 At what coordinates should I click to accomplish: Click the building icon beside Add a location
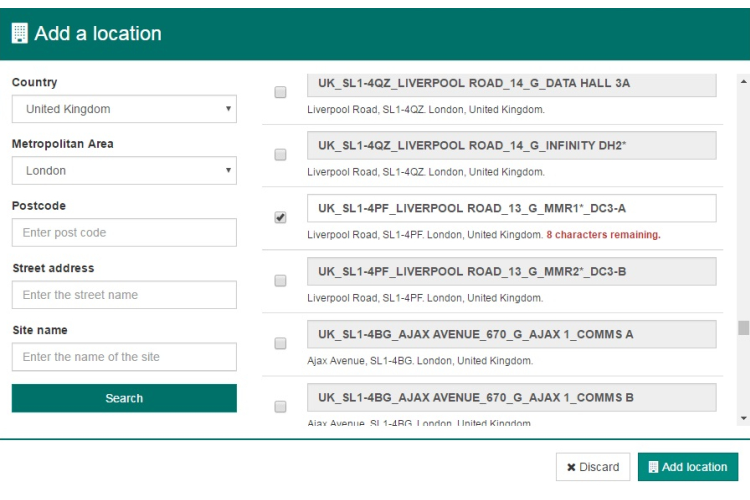[19, 33]
